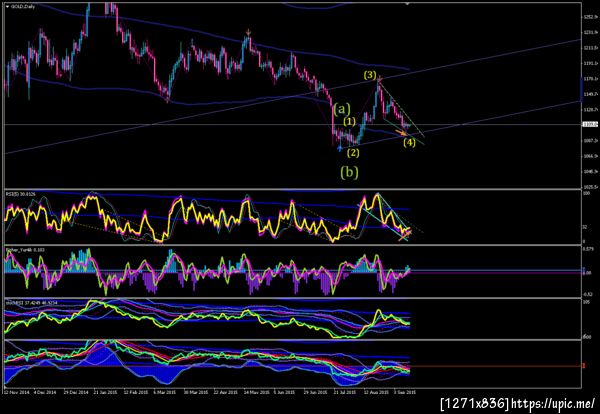Click the red level marker right of bottom pane

click(584, 366)
